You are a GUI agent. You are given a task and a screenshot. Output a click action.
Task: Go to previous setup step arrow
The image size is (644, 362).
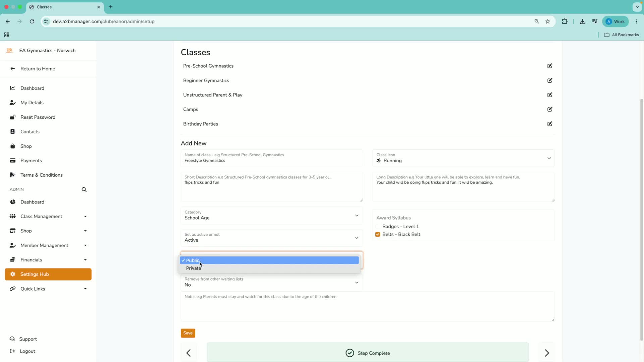tap(189, 353)
